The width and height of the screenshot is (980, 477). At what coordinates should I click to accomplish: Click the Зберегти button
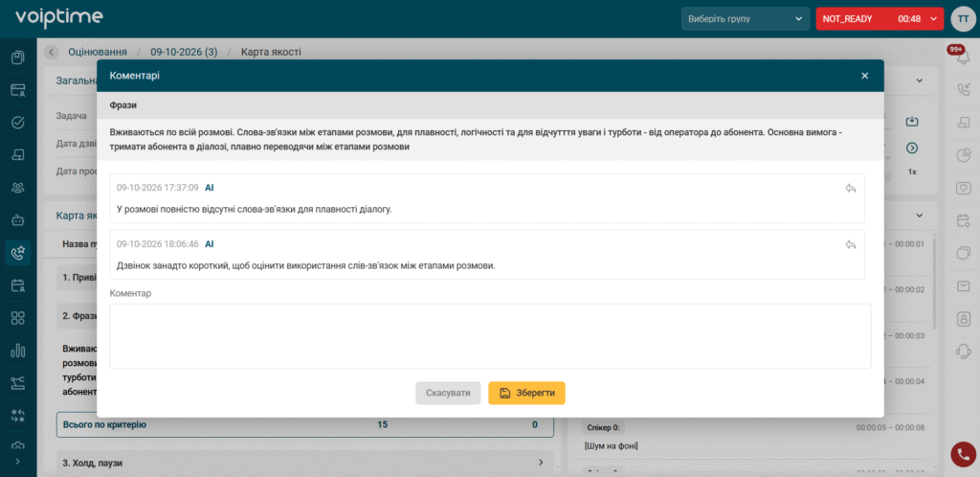click(x=527, y=394)
